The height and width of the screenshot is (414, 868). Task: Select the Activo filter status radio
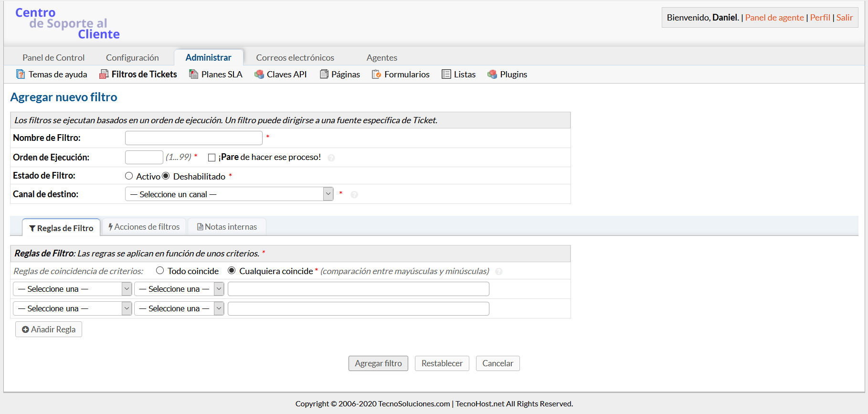pos(129,176)
